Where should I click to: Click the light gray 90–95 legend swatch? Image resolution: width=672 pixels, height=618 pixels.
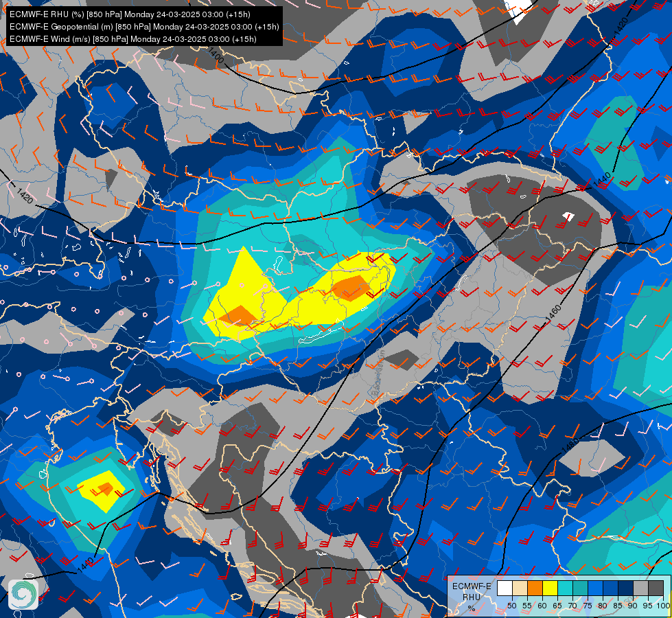tap(640, 588)
